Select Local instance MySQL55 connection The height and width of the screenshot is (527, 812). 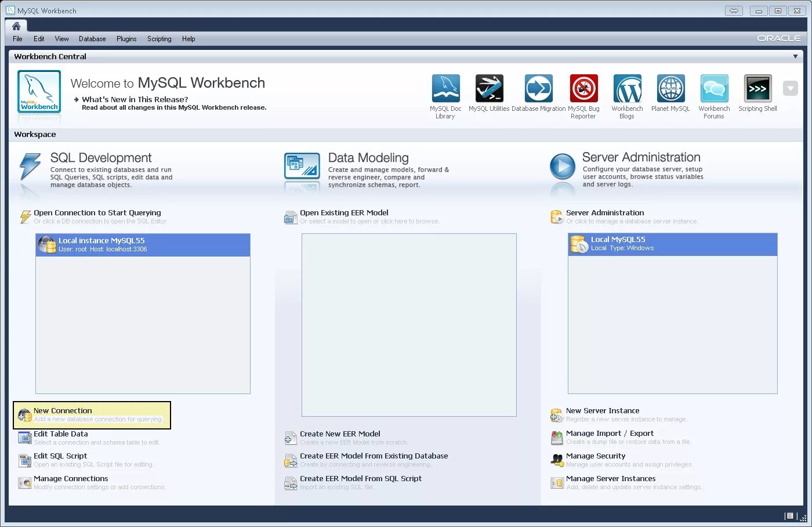tap(143, 245)
